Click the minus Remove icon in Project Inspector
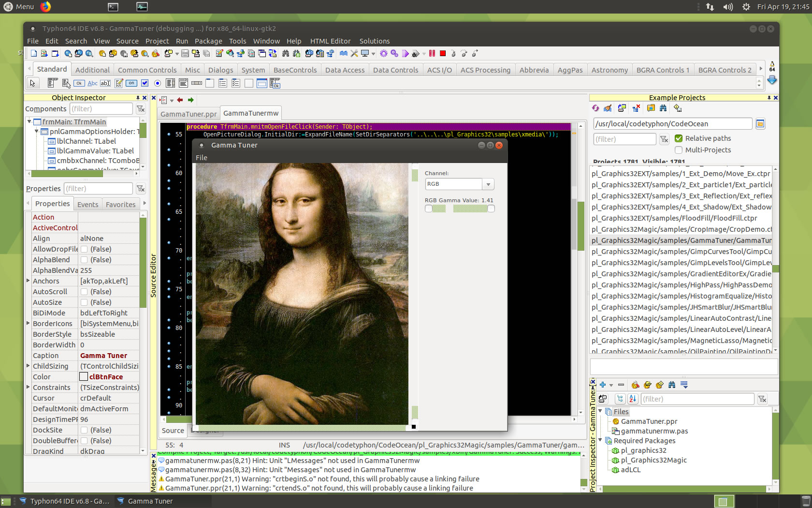This screenshot has height=508, width=812. pyautogui.click(x=621, y=385)
